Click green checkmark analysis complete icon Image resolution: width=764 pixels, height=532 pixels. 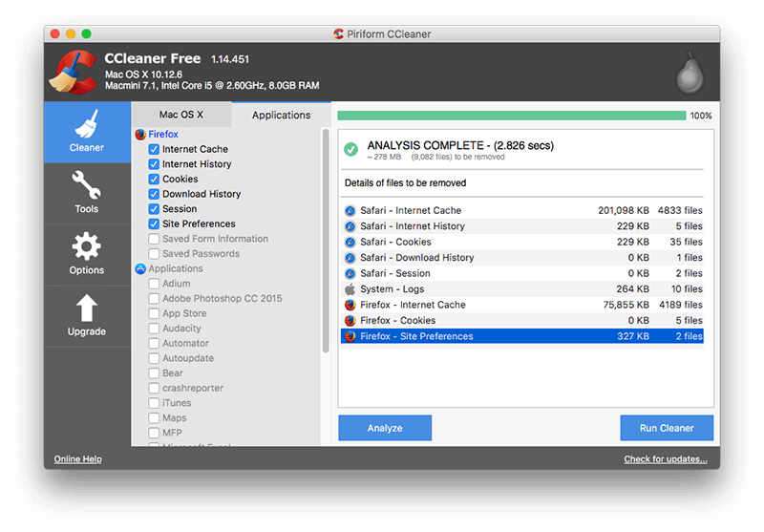pos(350,149)
